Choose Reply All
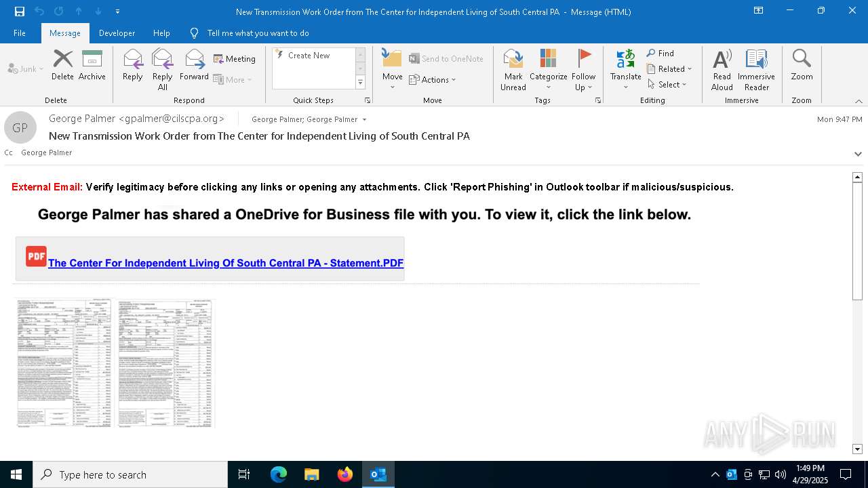The height and width of the screenshot is (488, 868). click(163, 70)
